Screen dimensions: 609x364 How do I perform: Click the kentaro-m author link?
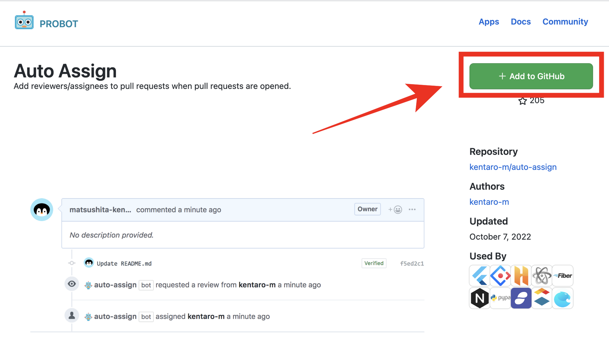coord(489,202)
